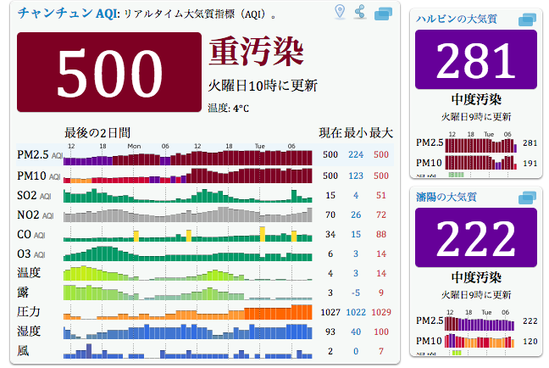Open the ハルビンの大気質 link
This screenshot has width=549, height=368.
pyautogui.click(x=456, y=19)
